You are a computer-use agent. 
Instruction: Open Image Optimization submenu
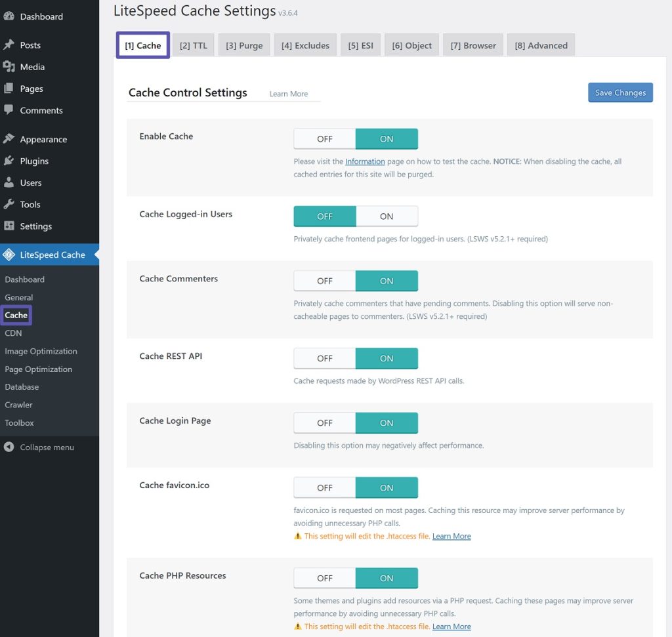pyautogui.click(x=41, y=351)
